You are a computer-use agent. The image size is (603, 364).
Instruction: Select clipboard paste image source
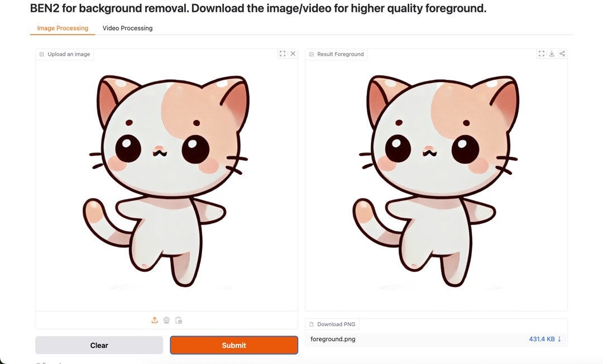[179, 320]
